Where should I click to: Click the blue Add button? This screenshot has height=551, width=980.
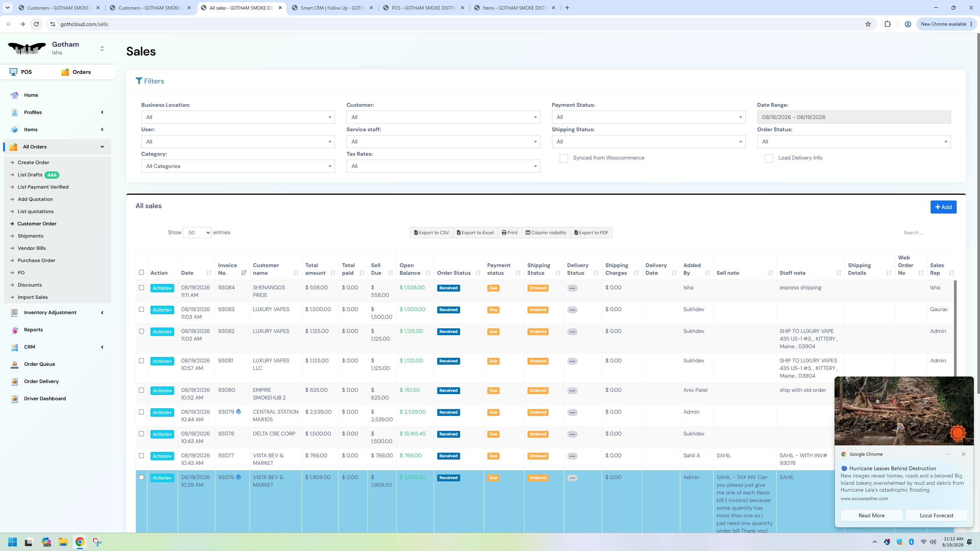(x=943, y=207)
